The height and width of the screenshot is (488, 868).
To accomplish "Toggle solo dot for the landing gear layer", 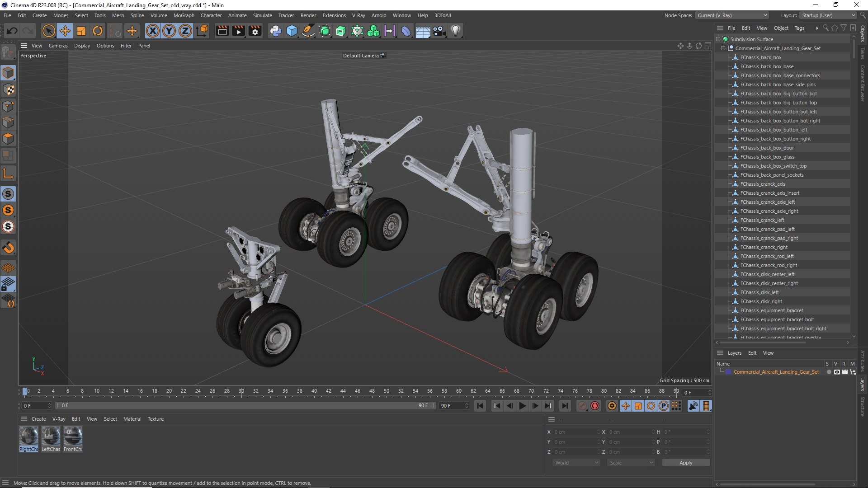I will click(x=829, y=372).
